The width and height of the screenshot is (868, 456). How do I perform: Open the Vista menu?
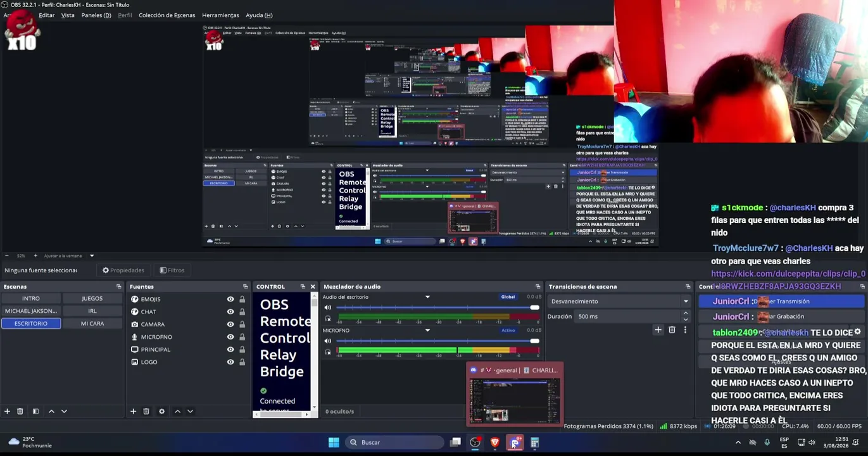click(x=68, y=15)
